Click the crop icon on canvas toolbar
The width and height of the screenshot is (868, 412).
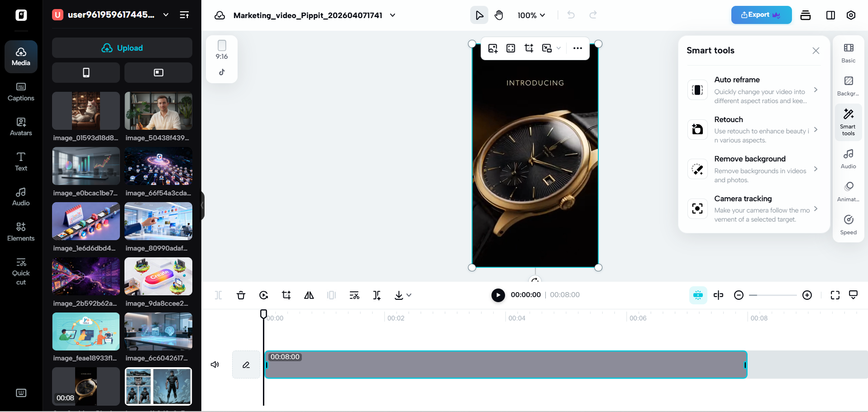(x=529, y=48)
